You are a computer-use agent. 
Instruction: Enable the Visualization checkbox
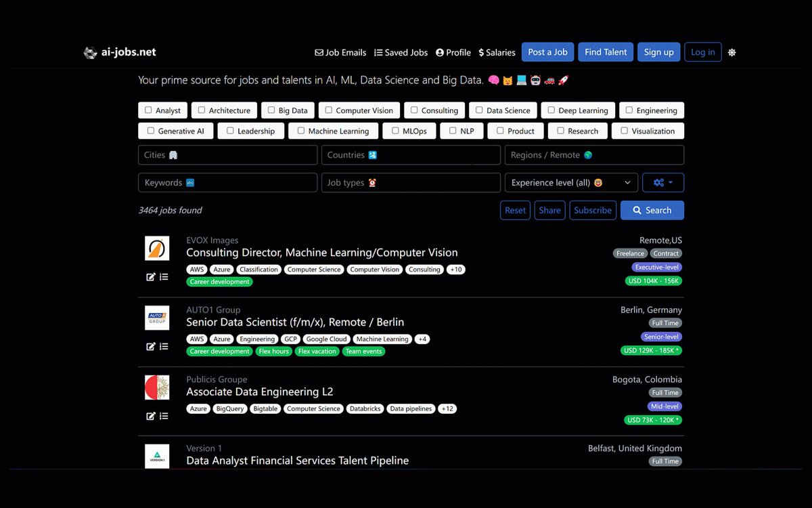pyautogui.click(x=625, y=131)
